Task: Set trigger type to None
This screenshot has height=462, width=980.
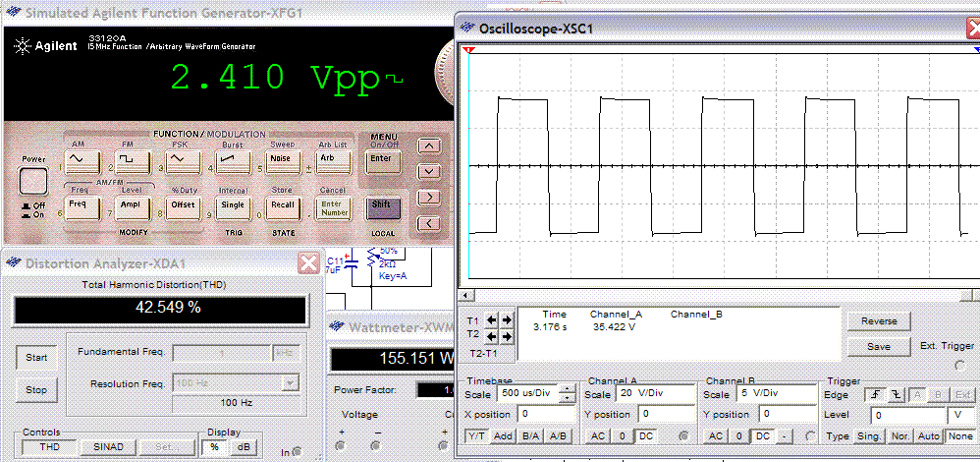Action: point(959,436)
